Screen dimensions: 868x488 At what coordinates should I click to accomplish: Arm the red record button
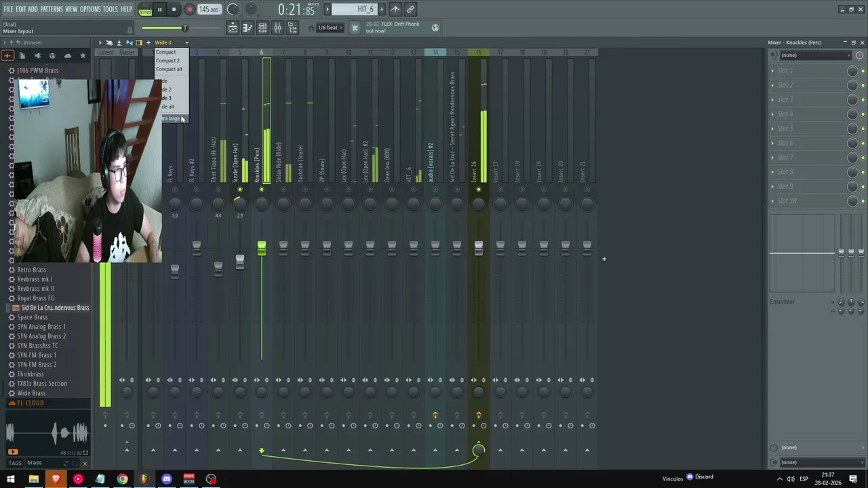coord(189,9)
